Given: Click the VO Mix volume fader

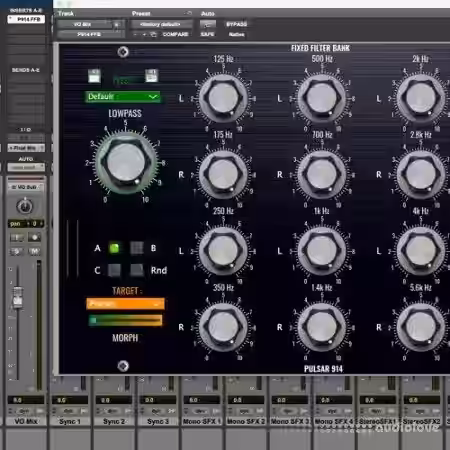Looking at the screenshot, I should [x=18, y=297].
